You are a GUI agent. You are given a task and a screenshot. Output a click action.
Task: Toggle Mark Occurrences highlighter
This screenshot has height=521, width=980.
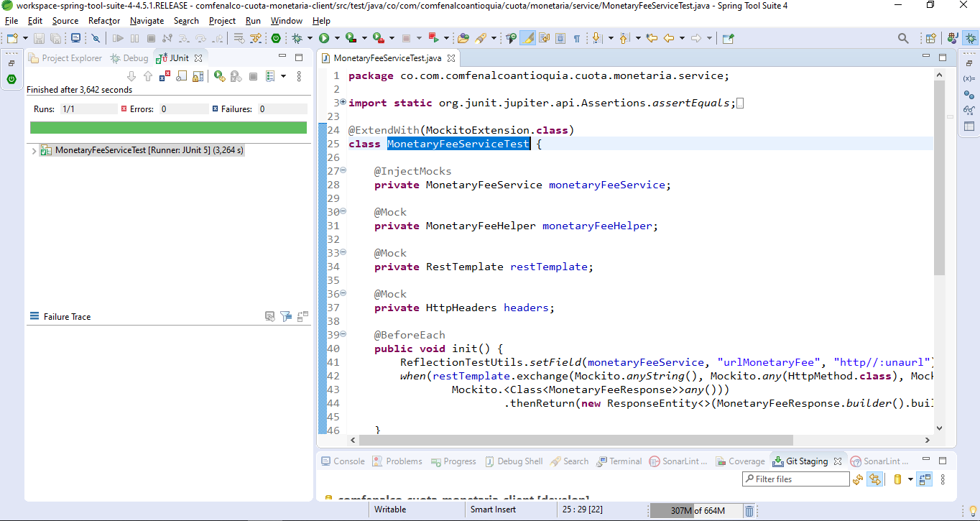coord(528,38)
